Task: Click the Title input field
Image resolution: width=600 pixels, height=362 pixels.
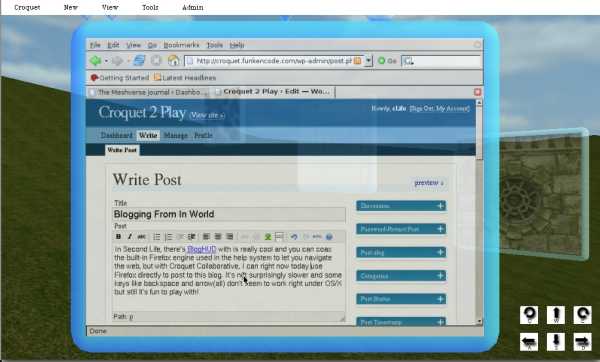Action: [x=229, y=214]
